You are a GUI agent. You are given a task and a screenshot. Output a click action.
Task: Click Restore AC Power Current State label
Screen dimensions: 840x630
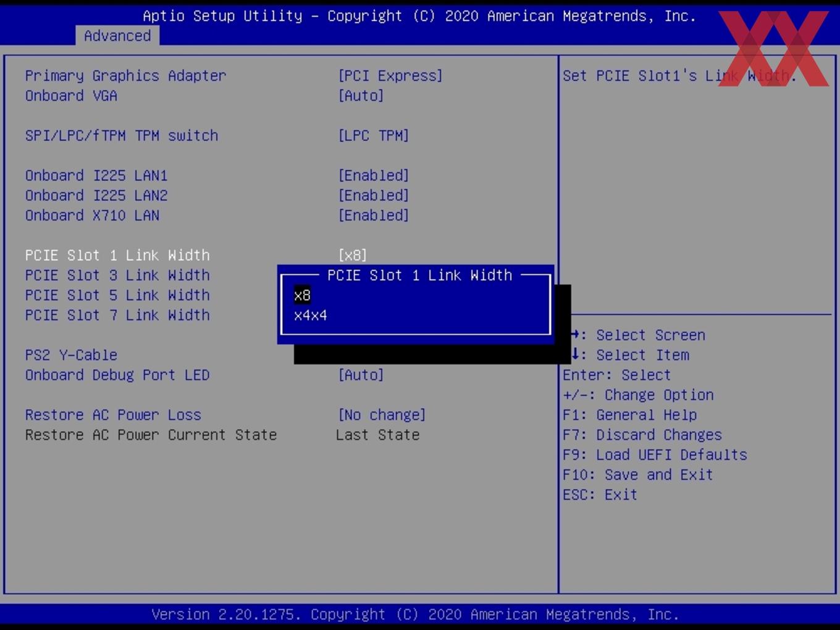coord(151,435)
